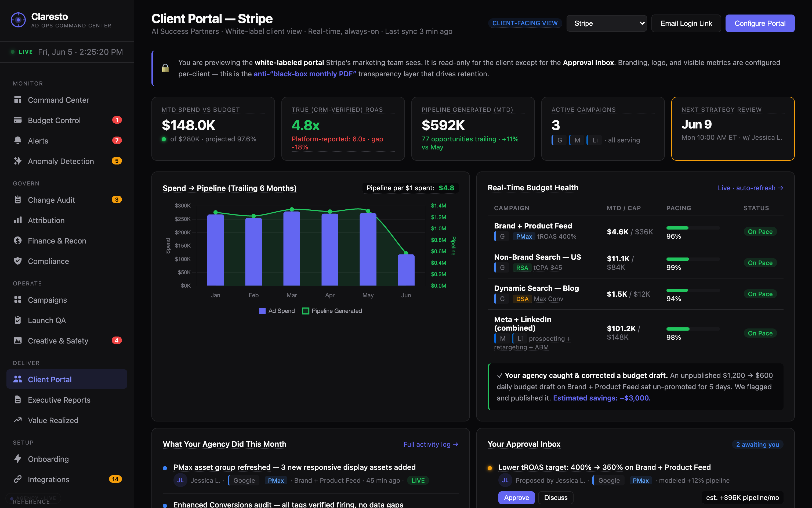
Task: Select Executive Reports in the sidebar
Action: 67,400
